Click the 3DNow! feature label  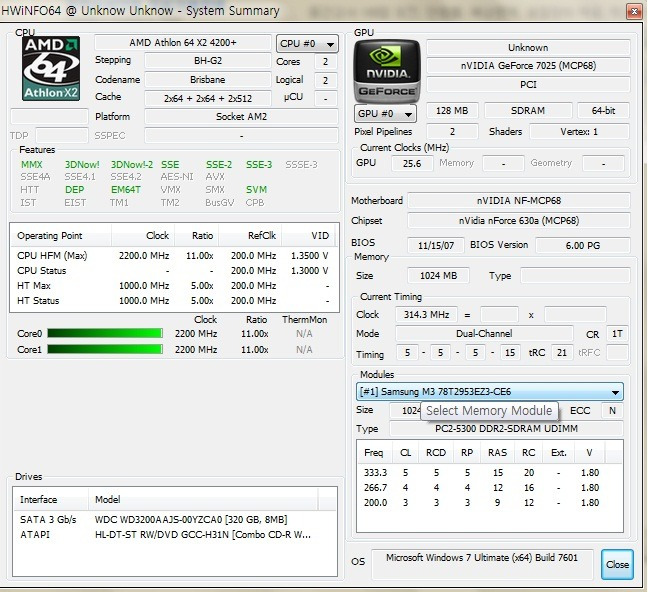[82, 165]
